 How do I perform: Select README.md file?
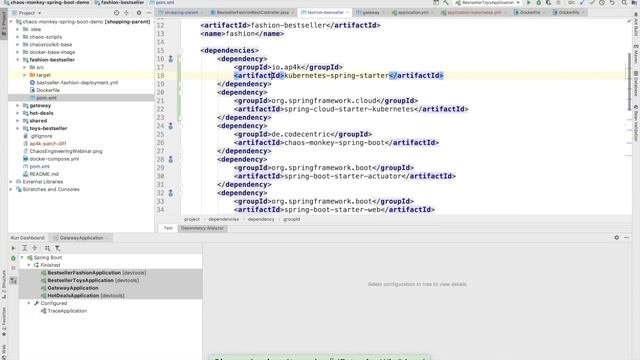pos(44,174)
